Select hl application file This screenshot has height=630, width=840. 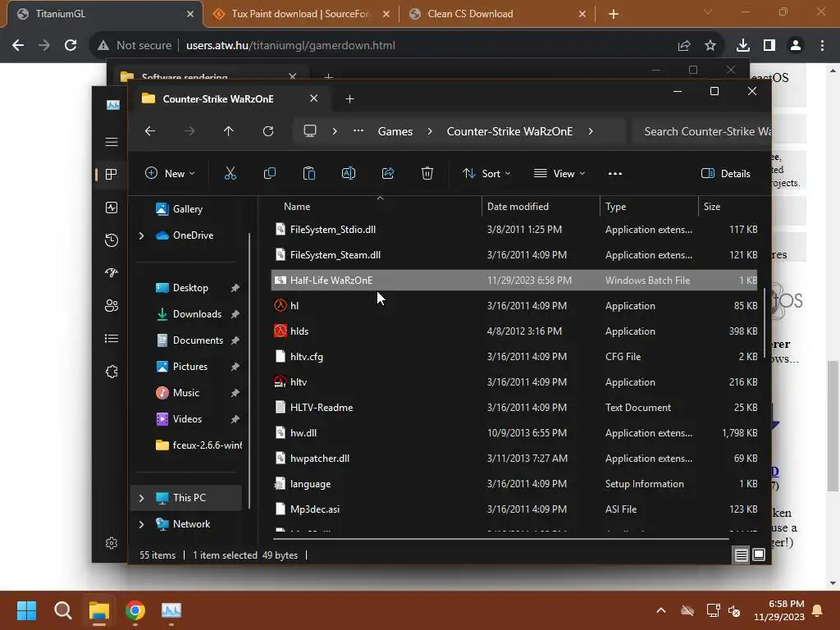click(x=514, y=306)
